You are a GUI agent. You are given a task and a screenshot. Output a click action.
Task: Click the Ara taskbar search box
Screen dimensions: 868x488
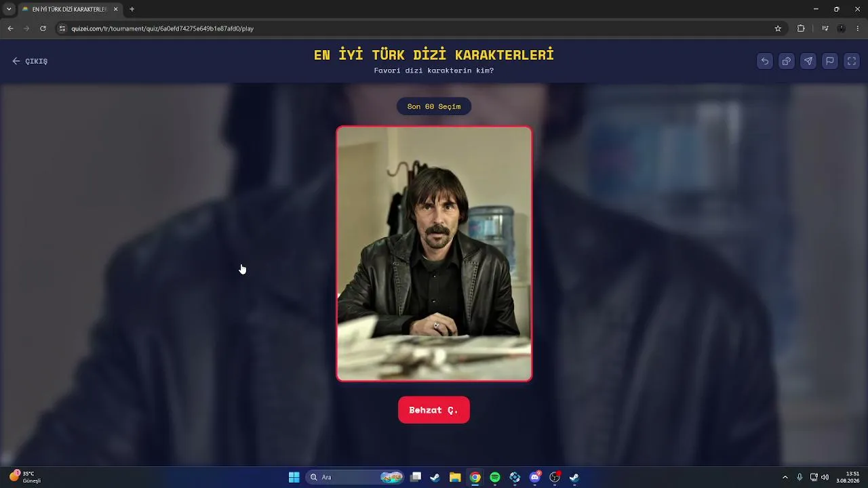(355, 477)
